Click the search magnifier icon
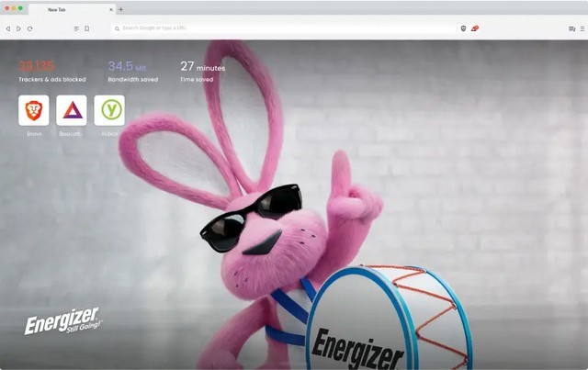588x370 pixels. coord(117,28)
